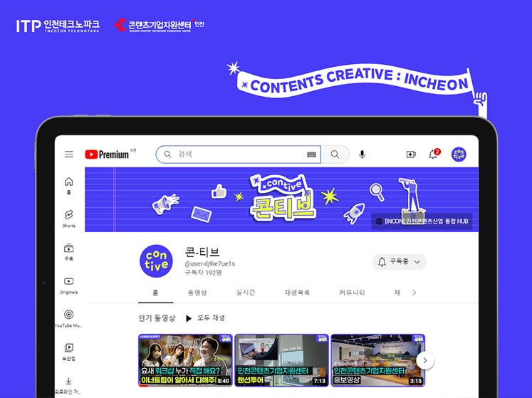Open Shorts in the sidebar
This screenshot has height=398, width=532.
69,219
